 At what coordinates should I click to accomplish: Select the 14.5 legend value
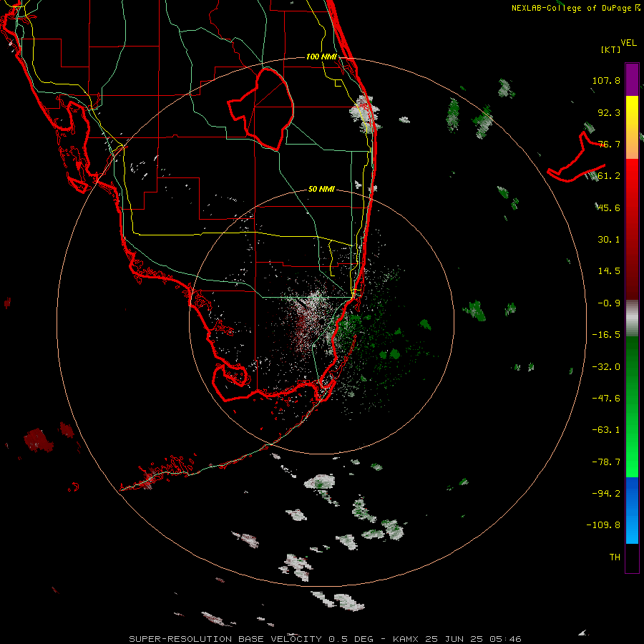coord(609,271)
